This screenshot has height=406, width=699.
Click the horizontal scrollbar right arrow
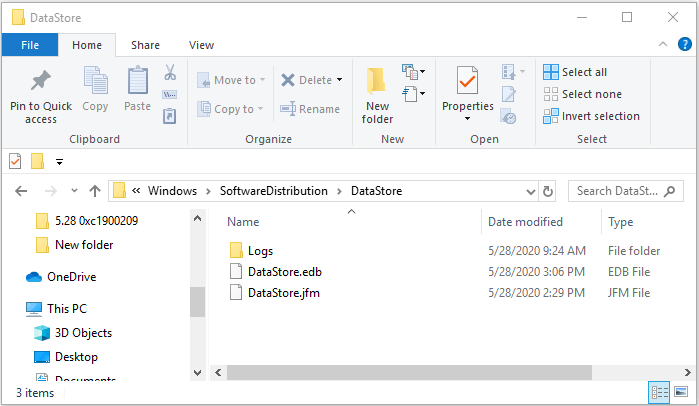pyautogui.click(x=687, y=372)
